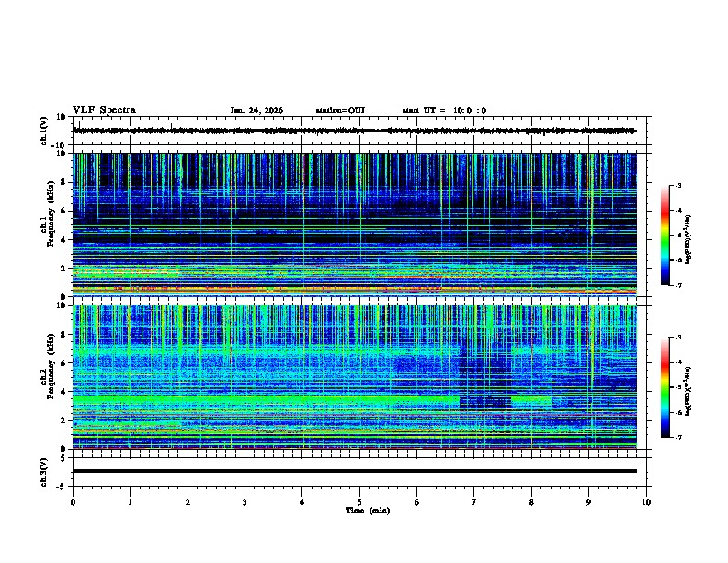Click time axis tick label "8"
Viewport: 728px width, 563px height.
(531, 502)
